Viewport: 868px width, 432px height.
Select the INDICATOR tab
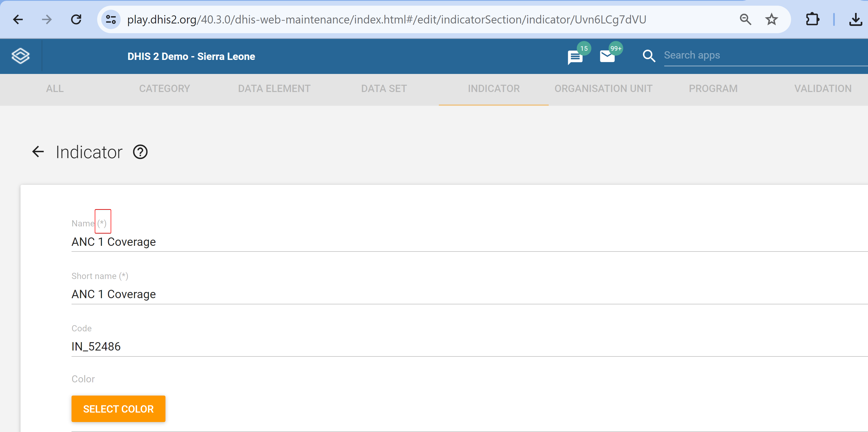[494, 89]
